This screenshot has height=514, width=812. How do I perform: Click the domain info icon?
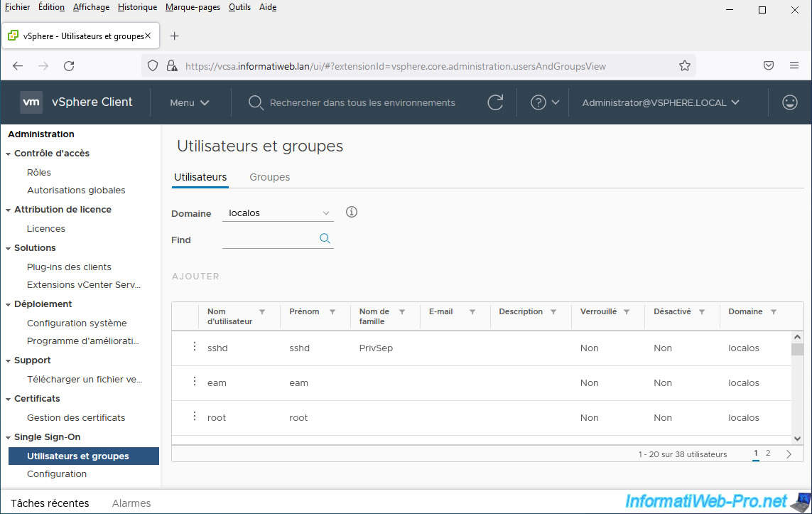[x=352, y=212]
